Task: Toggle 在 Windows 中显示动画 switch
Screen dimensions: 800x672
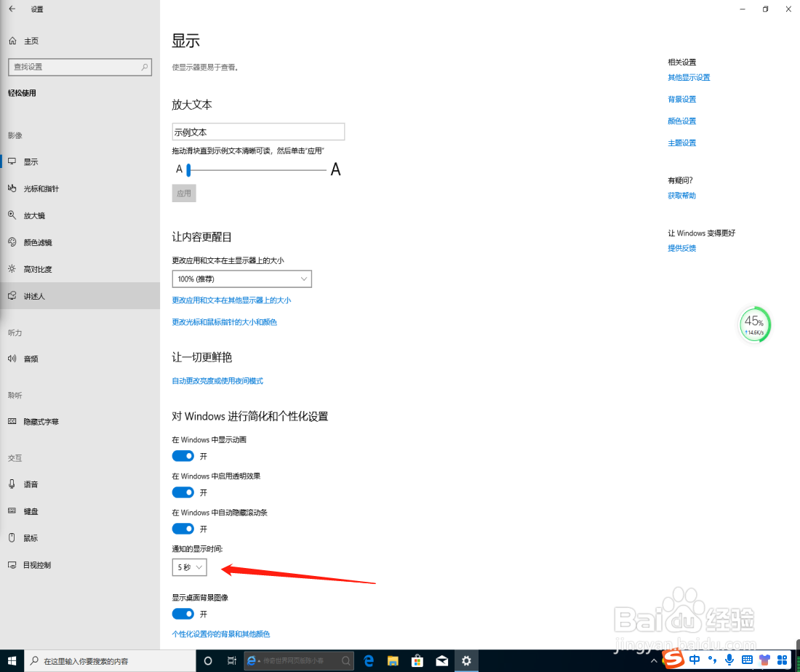Action: (x=183, y=456)
